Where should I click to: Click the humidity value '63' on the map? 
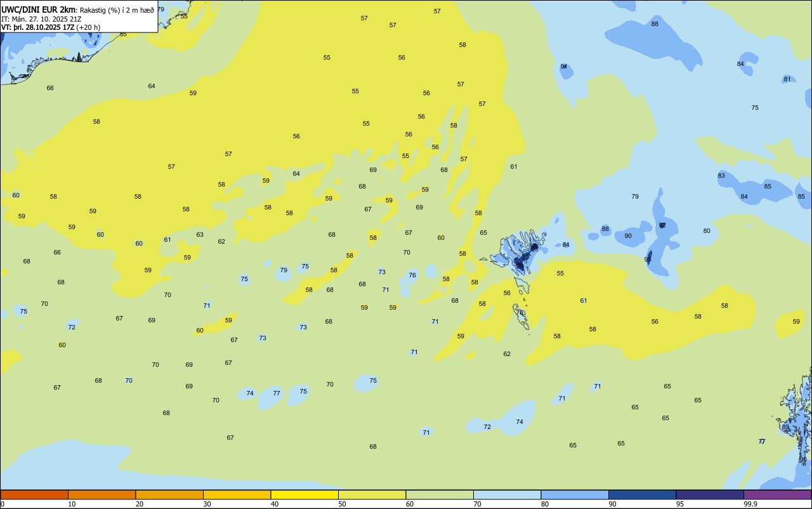click(x=200, y=235)
